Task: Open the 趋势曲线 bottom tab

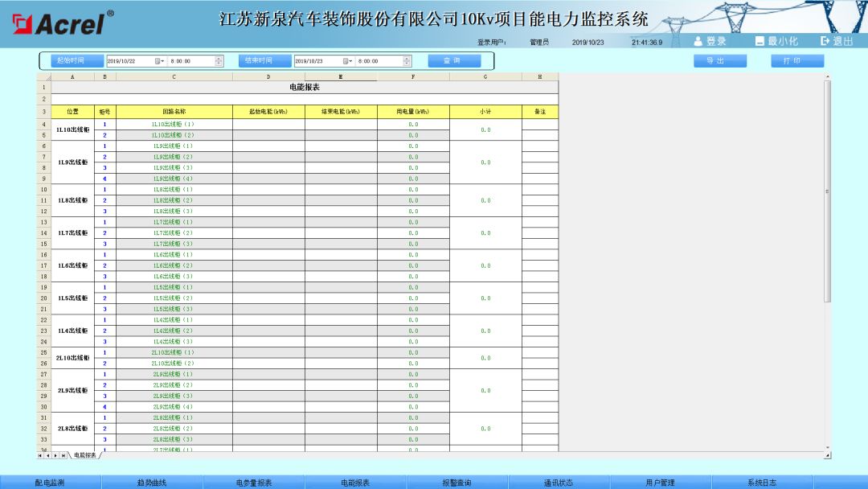Action: 152,483
